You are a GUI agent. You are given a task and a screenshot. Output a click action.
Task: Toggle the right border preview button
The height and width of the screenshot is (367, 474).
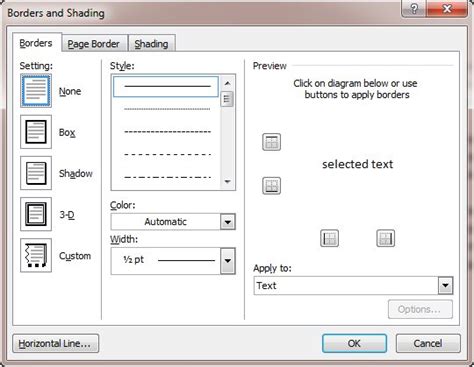tap(386, 238)
